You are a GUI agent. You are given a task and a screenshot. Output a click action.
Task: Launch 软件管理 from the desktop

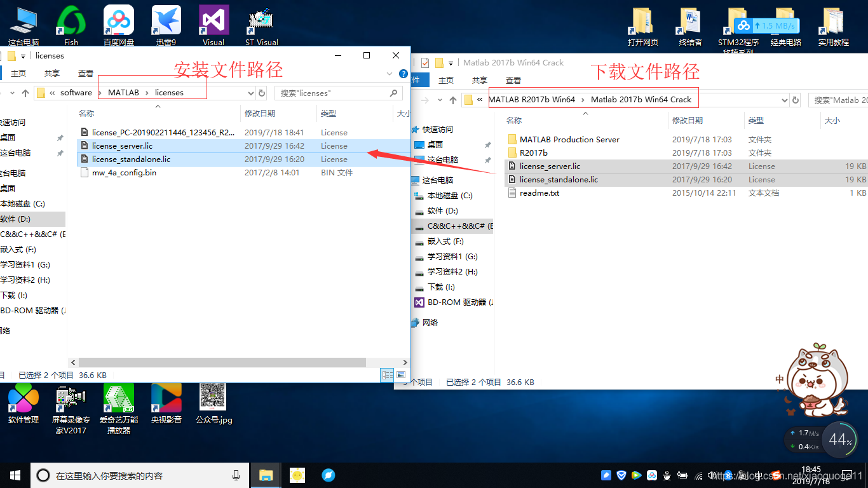pyautogui.click(x=24, y=405)
